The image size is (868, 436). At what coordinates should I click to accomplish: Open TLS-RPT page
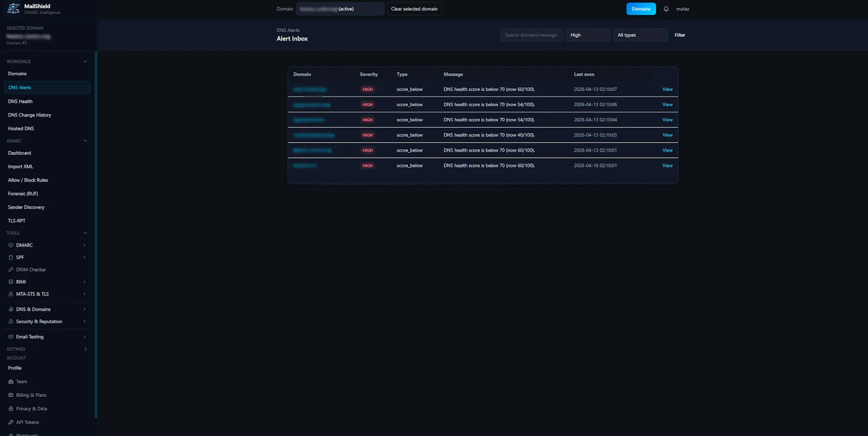47,221
